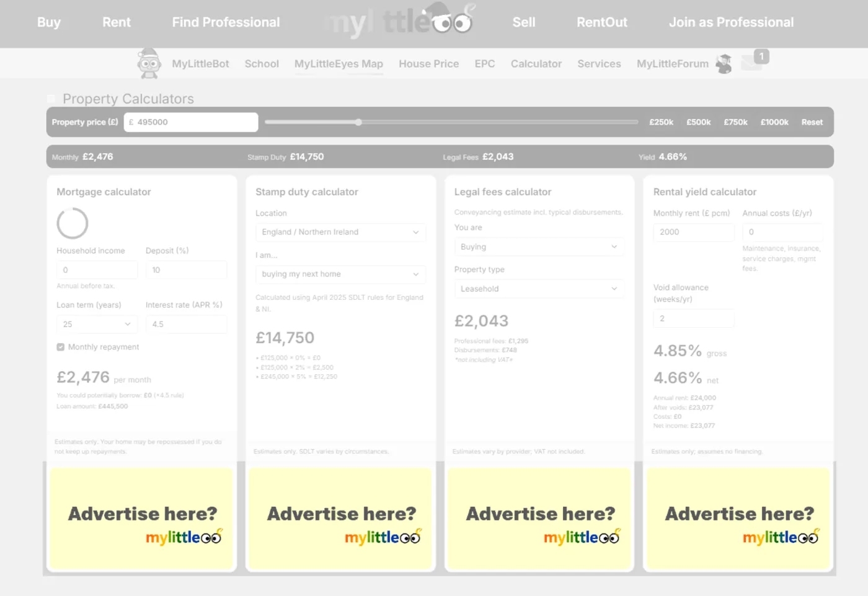Expand the Loan term years dropdown
The height and width of the screenshot is (596, 868).
pos(97,324)
